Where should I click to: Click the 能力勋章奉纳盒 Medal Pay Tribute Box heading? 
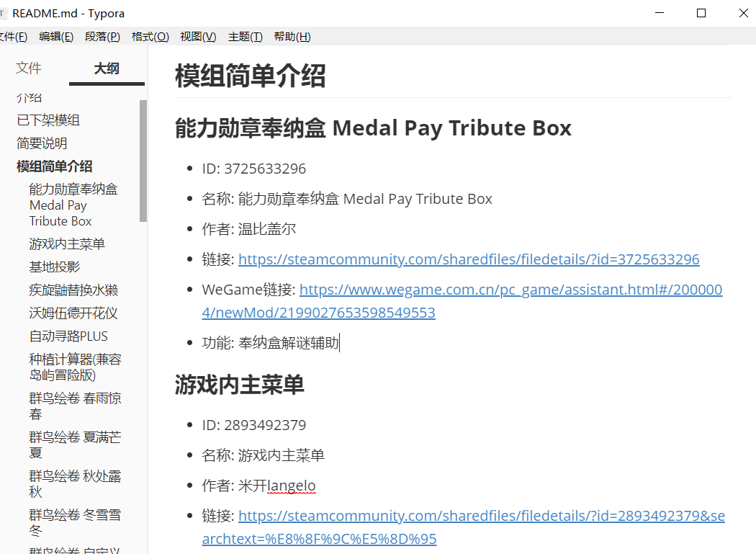(x=373, y=128)
